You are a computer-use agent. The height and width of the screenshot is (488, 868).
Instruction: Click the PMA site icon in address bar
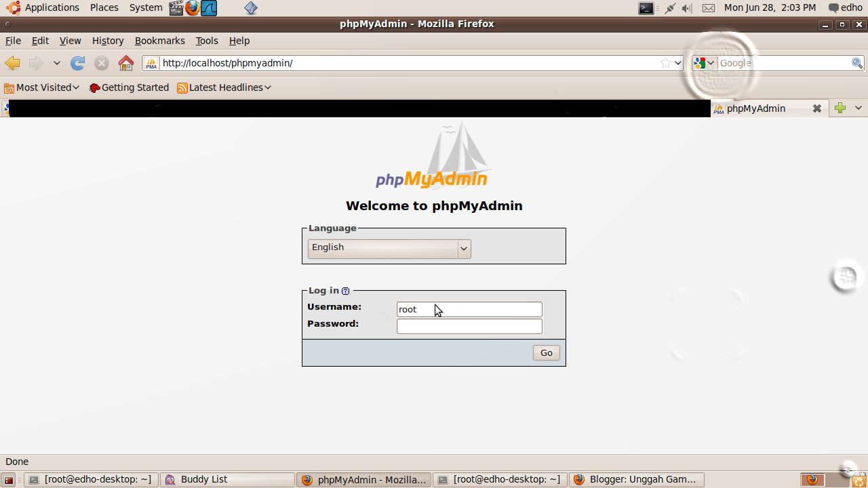(x=151, y=63)
